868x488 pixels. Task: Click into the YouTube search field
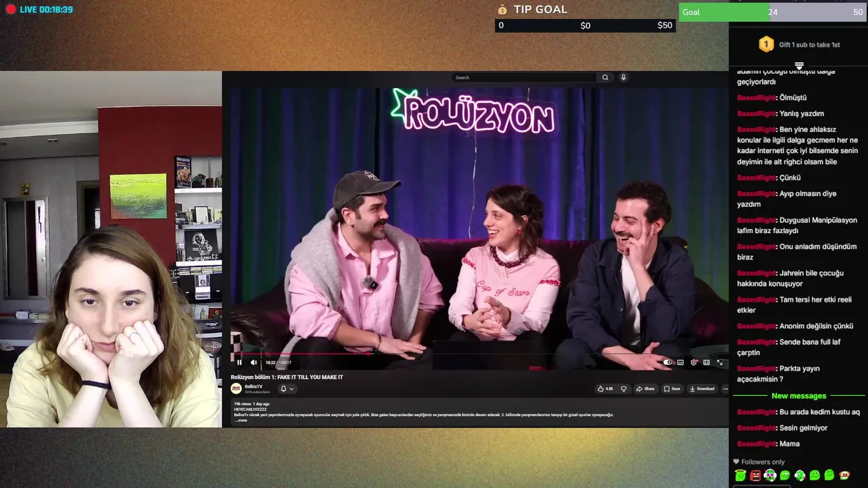pyautogui.click(x=526, y=77)
